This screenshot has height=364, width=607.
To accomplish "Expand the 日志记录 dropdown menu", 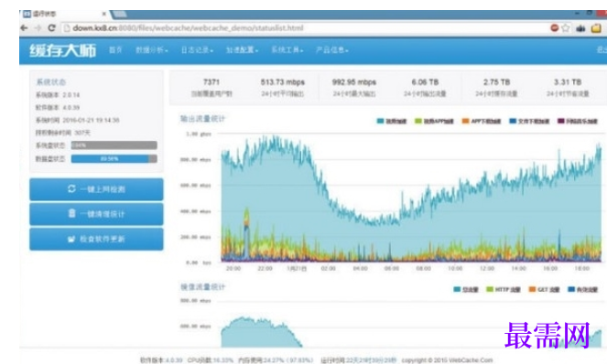I will point(197,50).
